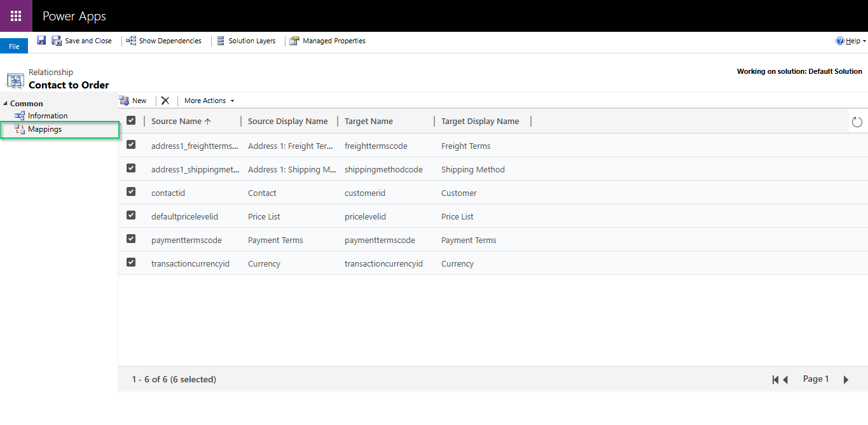
Task: Collapse the Common section in sidebar
Action: (x=5, y=104)
